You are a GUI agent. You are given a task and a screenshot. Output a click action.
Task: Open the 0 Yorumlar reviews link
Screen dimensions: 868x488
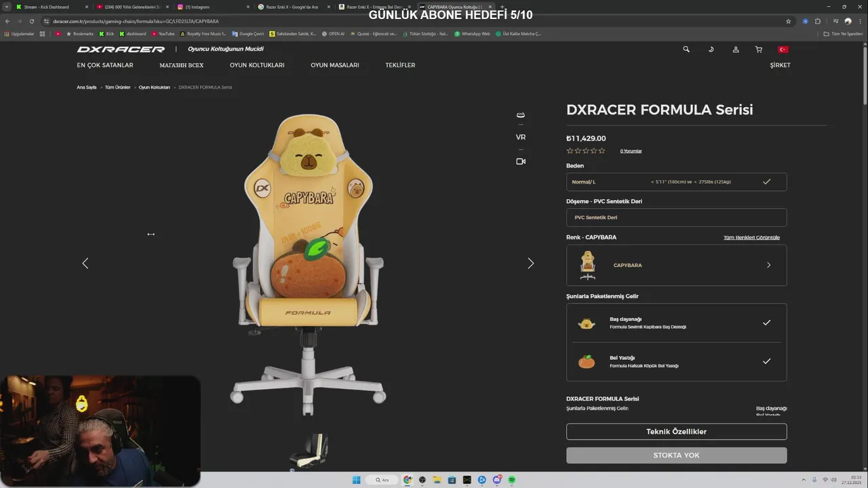[631, 151]
